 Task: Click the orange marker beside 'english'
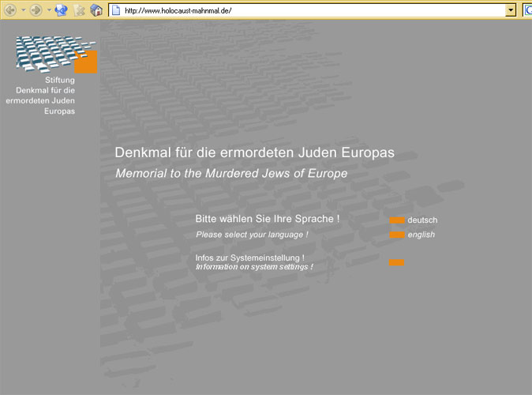(x=397, y=235)
